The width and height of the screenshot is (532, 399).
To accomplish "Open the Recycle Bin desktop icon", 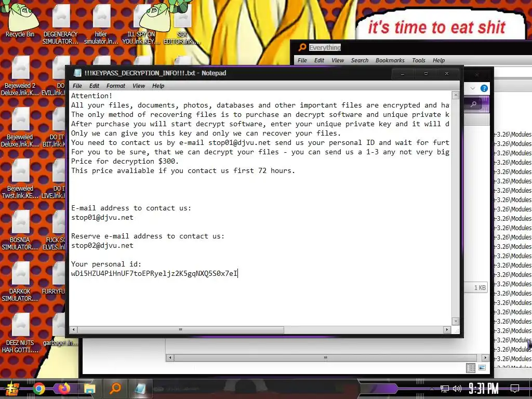I will 20,22.
